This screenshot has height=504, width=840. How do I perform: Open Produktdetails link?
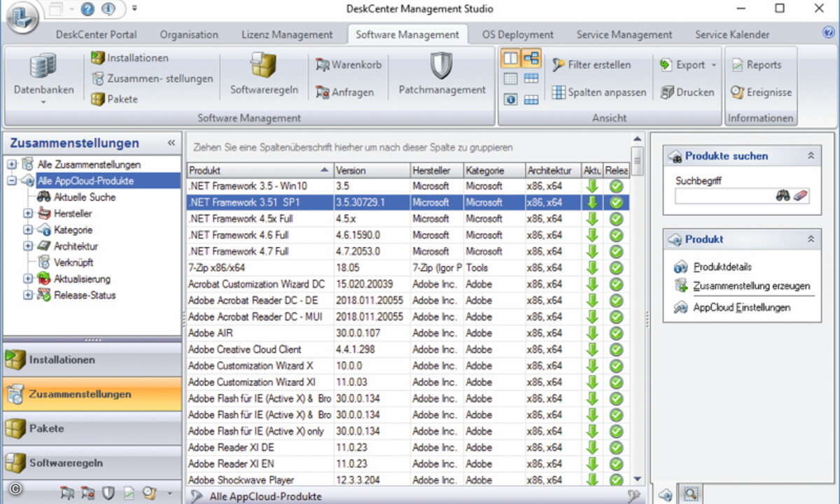pos(723,267)
